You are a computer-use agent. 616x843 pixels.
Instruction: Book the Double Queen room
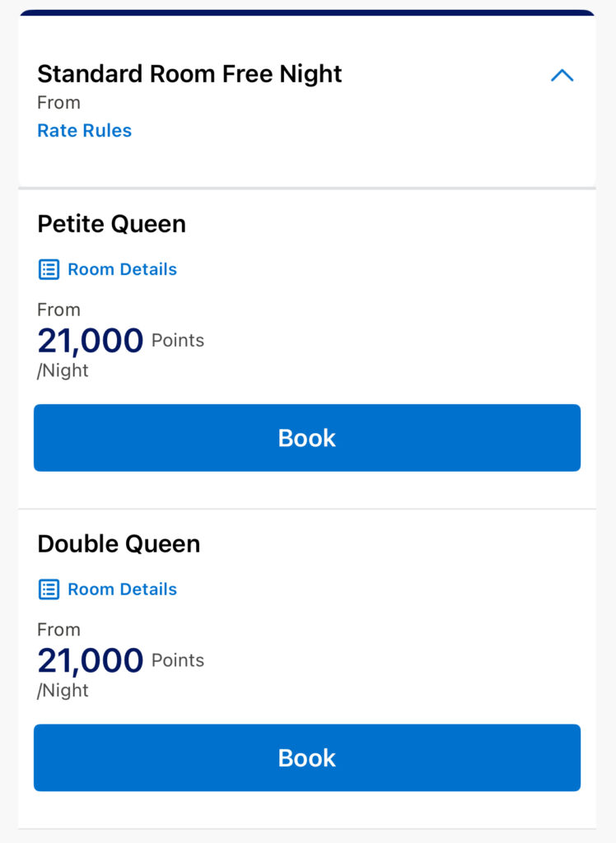pos(306,757)
